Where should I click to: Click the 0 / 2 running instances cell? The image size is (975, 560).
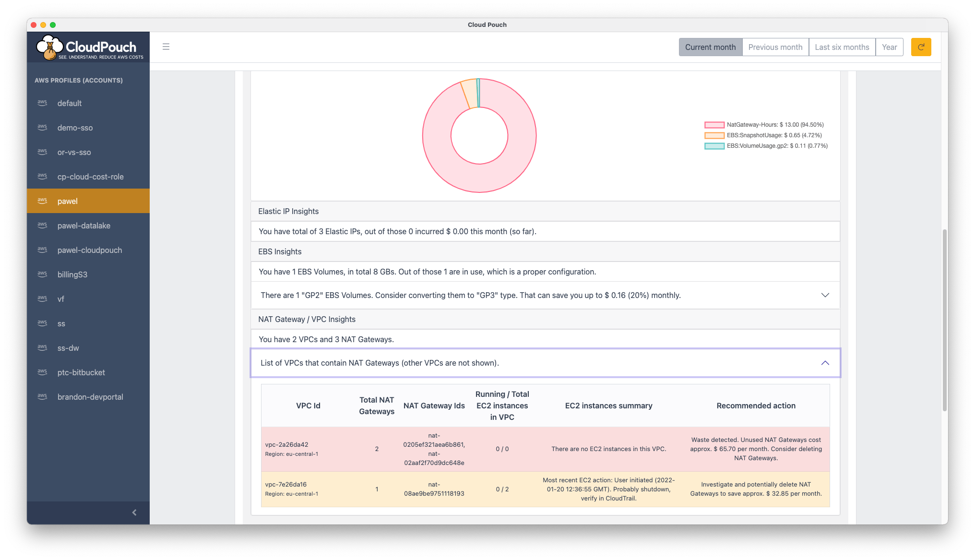click(502, 489)
